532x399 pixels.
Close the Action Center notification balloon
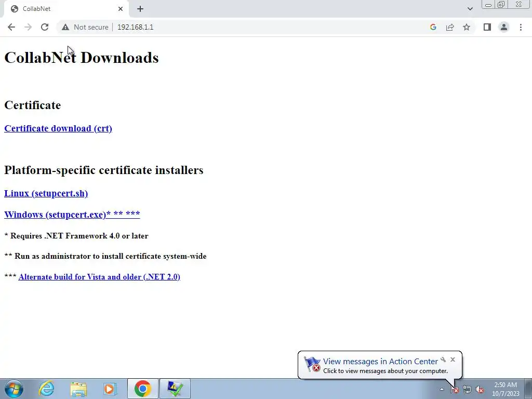click(x=453, y=360)
